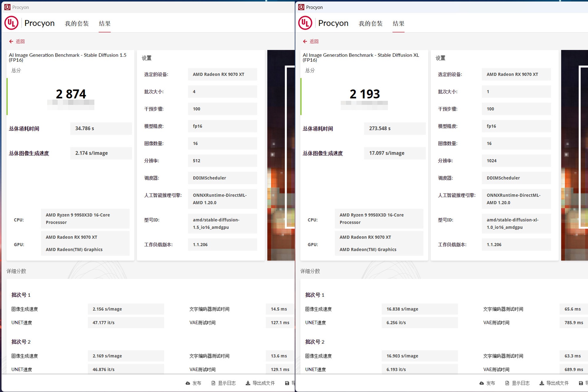Click the UL logo in the left Procyon window
The image size is (588, 392).
(11, 23)
